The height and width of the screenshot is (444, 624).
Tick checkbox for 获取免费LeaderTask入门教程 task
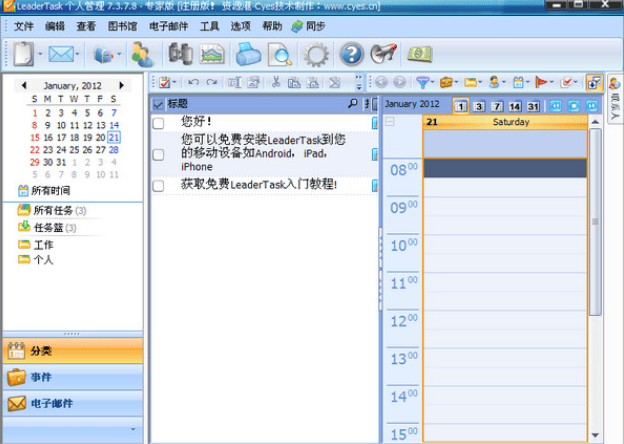click(158, 185)
